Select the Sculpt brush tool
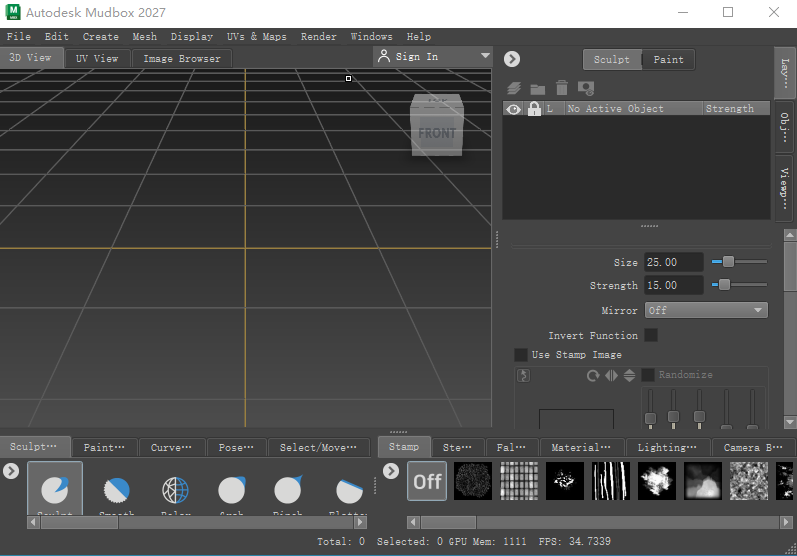The height and width of the screenshot is (556, 797). click(x=55, y=489)
